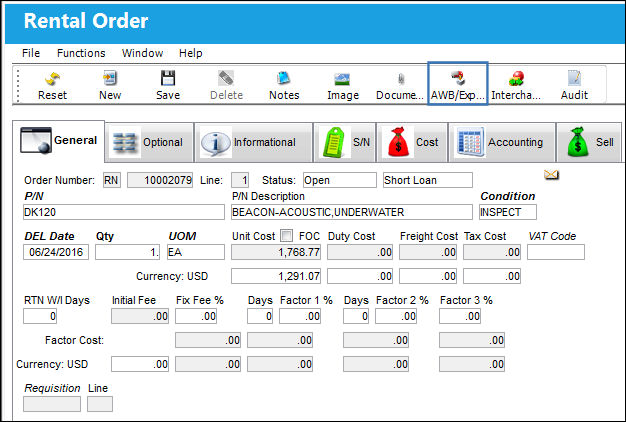Image resolution: width=626 pixels, height=422 pixels.
Task: Open the Window menu
Action: point(142,53)
